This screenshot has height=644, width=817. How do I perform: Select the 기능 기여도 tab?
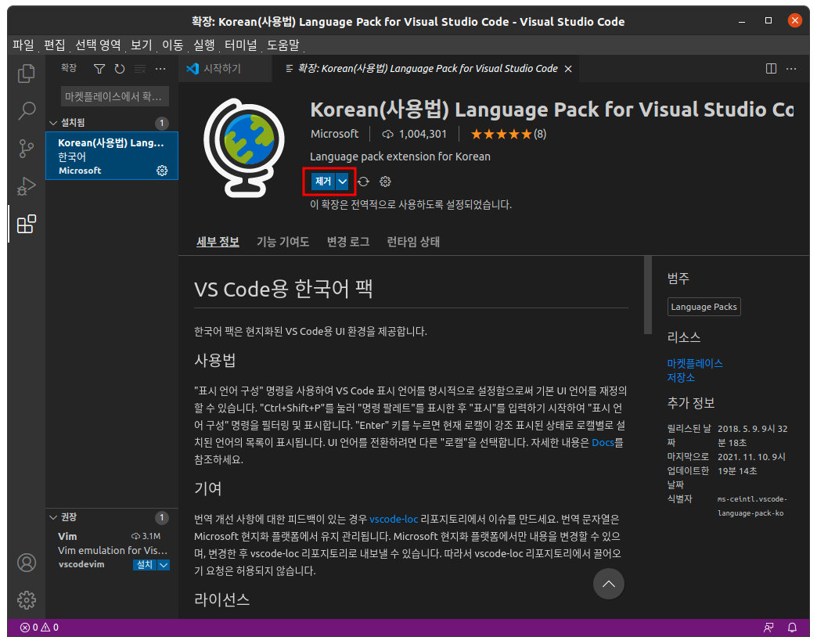283,242
